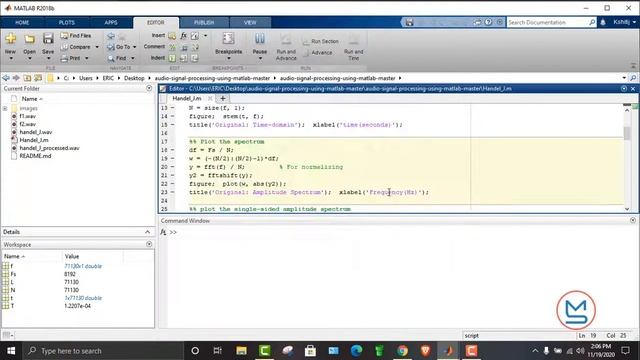The image size is (640, 360).
Task: Click the fx insert function icon
Action: pos(184,36)
